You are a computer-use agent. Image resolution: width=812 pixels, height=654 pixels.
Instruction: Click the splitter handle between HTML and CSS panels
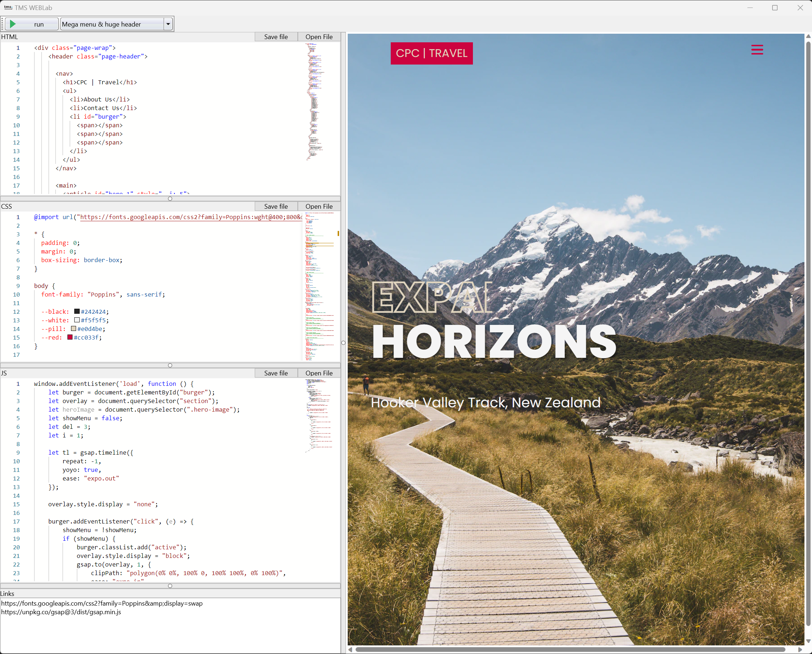(170, 199)
